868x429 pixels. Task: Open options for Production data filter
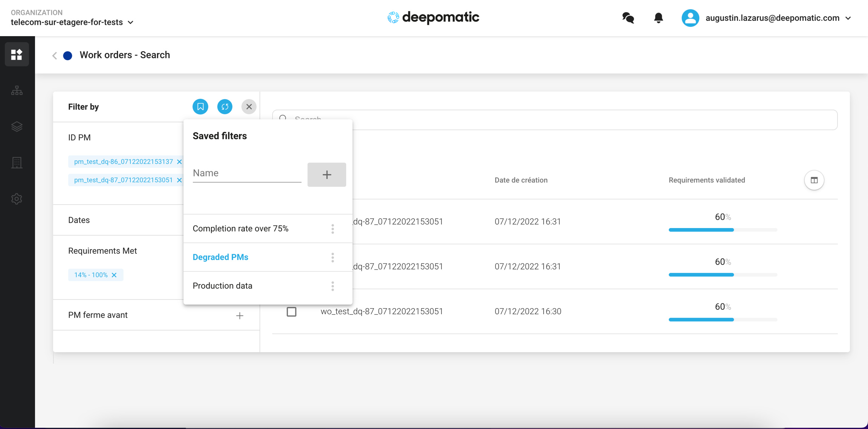[333, 286]
